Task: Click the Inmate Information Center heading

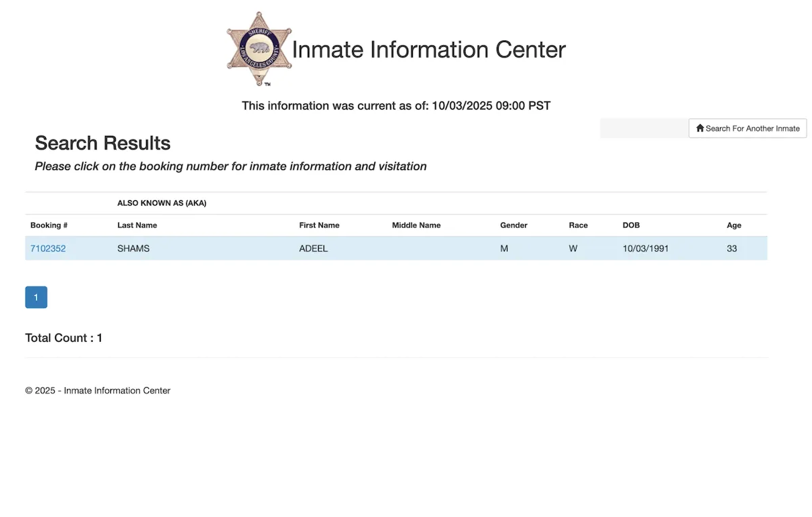Action: [x=428, y=49]
